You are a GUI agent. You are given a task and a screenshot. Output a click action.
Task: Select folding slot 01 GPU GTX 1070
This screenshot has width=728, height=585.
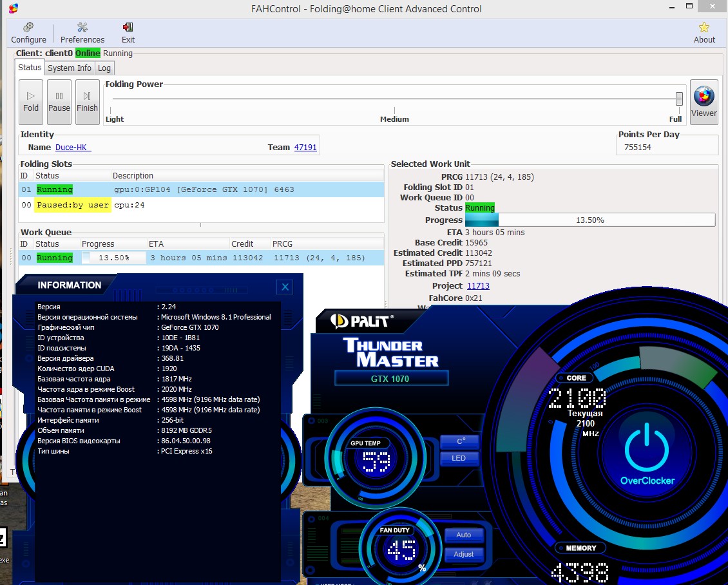(201, 189)
